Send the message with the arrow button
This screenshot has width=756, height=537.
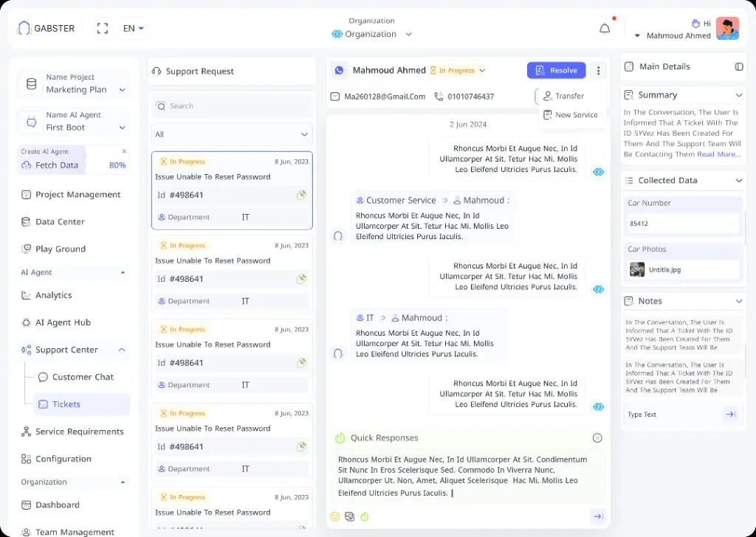(598, 516)
